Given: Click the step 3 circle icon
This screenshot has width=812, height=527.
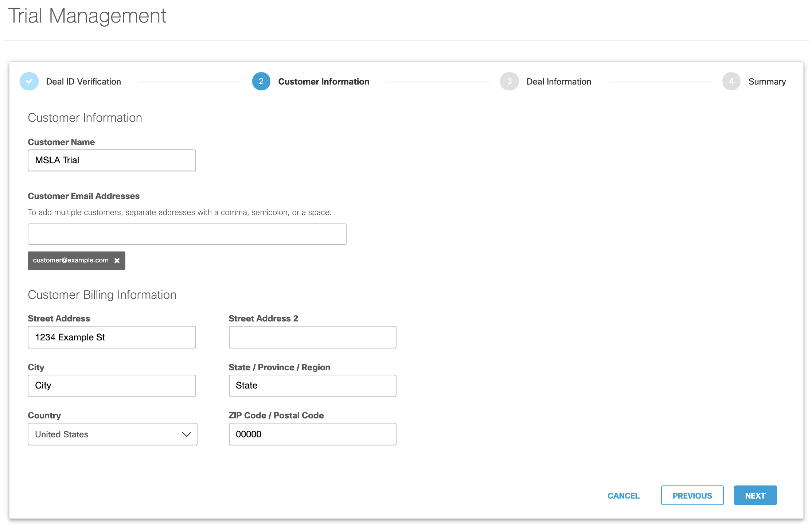Looking at the screenshot, I should pos(509,81).
